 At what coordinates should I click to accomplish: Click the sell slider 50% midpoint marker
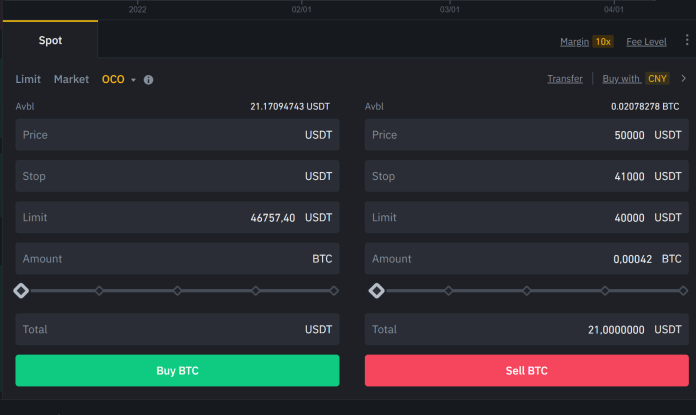[526, 291]
